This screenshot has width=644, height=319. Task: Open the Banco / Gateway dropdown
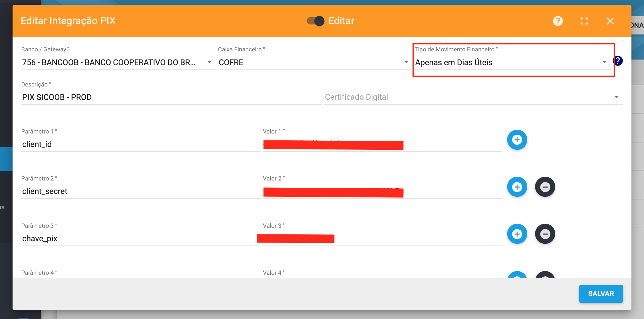118,62
